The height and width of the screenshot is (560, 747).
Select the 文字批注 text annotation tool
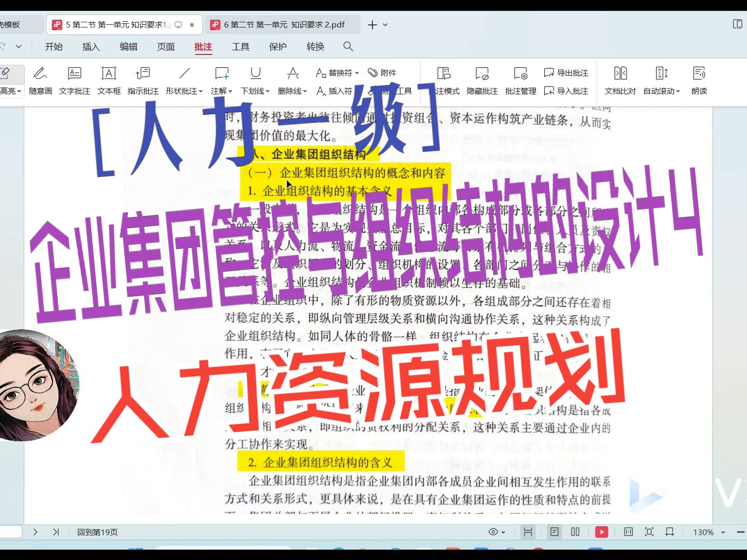pyautogui.click(x=74, y=80)
